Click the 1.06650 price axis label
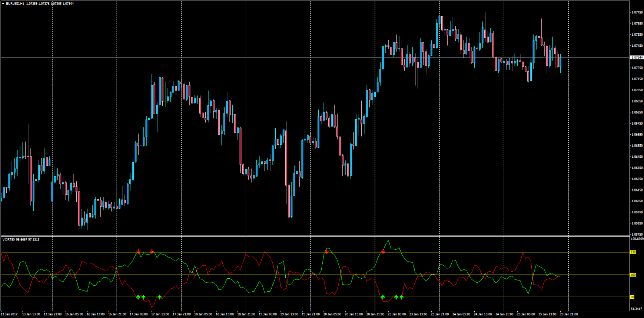 pyautogui.click(x=637, y=135)
